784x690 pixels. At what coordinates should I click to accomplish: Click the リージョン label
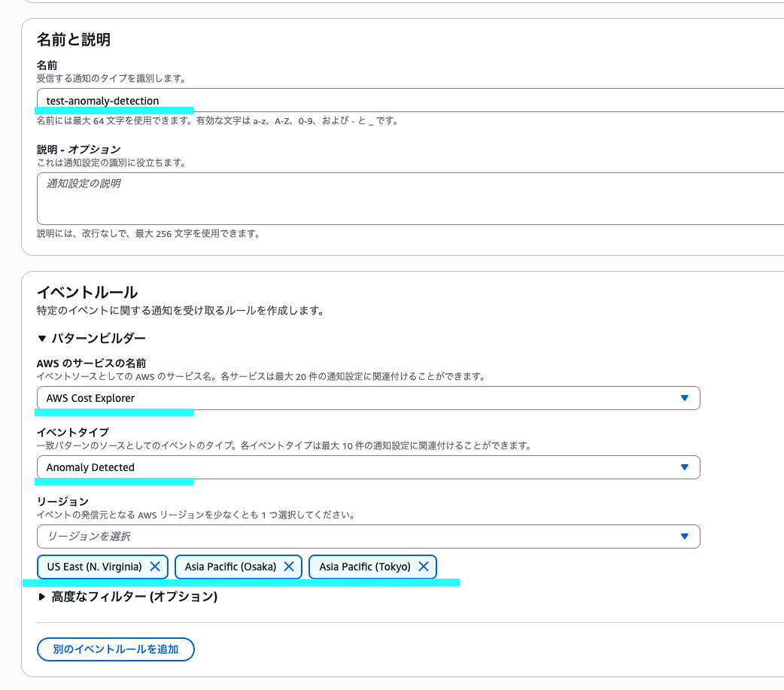[x=62, y=501]
